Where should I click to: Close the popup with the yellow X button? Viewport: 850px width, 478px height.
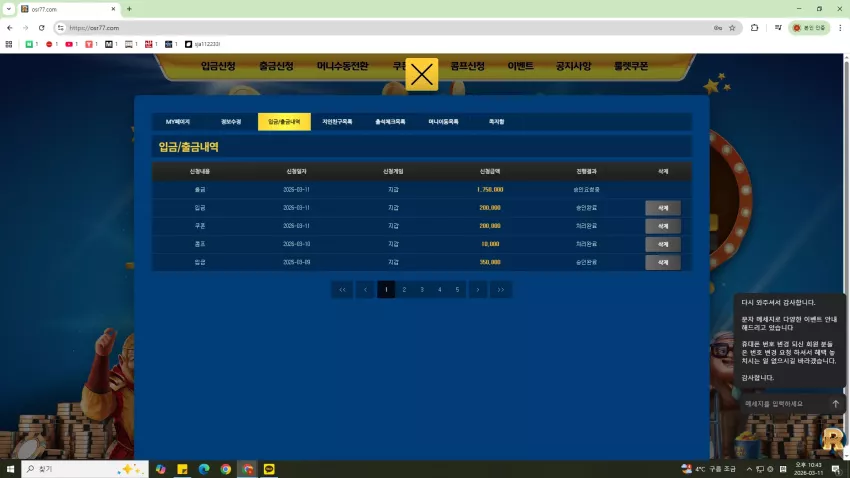click(x=422, y=74)
